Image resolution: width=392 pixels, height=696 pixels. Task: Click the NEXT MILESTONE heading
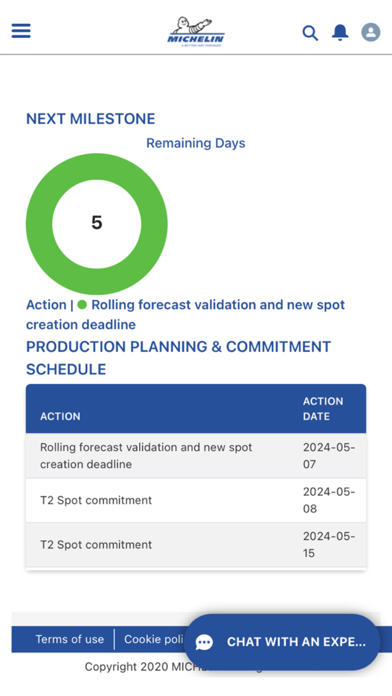click(x=91, y=119)
